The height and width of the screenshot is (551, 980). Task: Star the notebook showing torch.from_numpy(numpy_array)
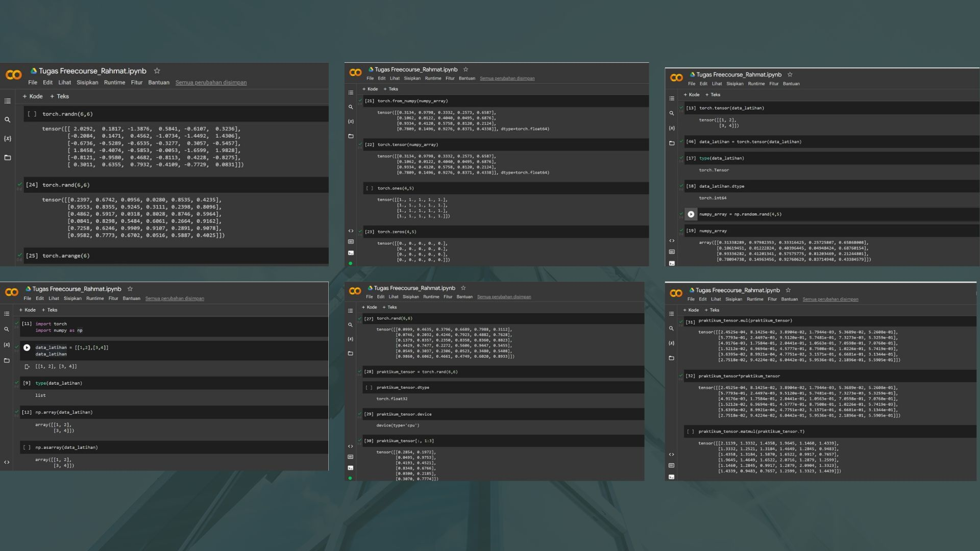click(x=465, y=69)
